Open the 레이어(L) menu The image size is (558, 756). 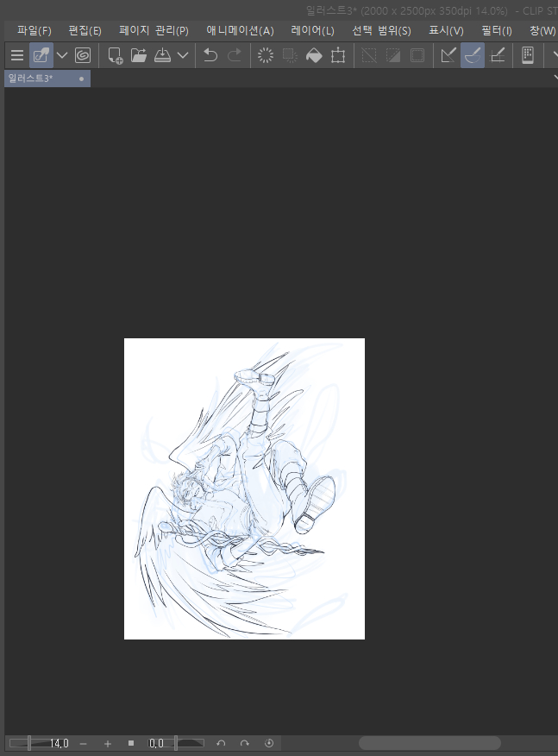[312, 30]
